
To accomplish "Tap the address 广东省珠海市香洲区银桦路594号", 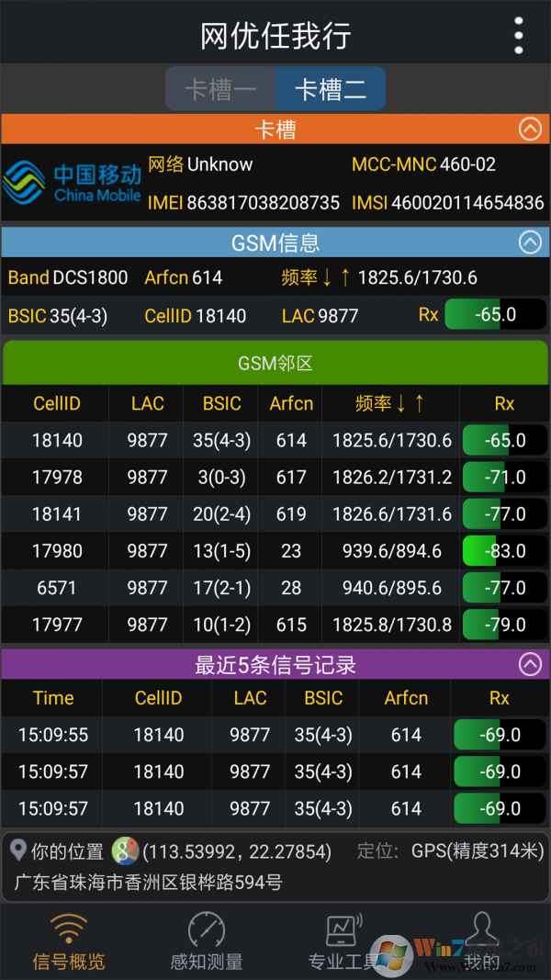I will 148,883.
